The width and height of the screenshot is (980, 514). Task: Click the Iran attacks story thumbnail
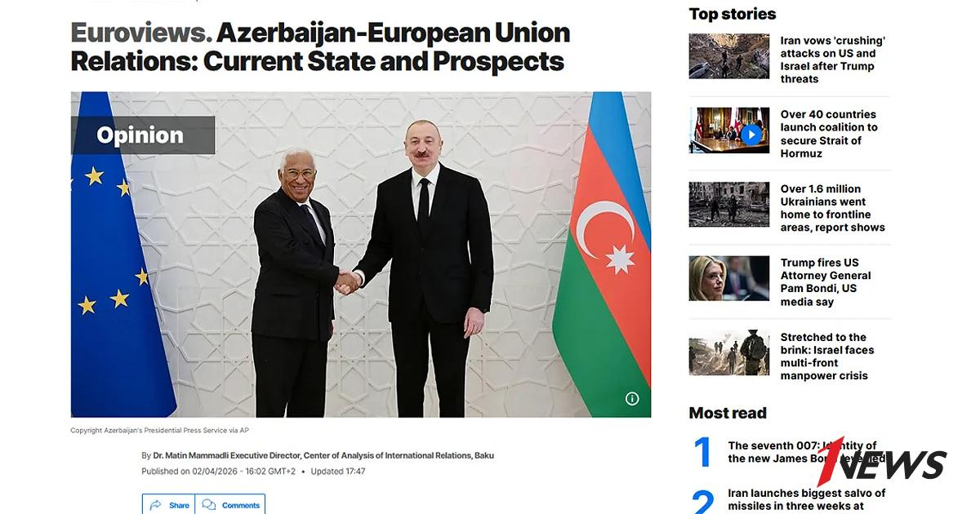[729, 56]
